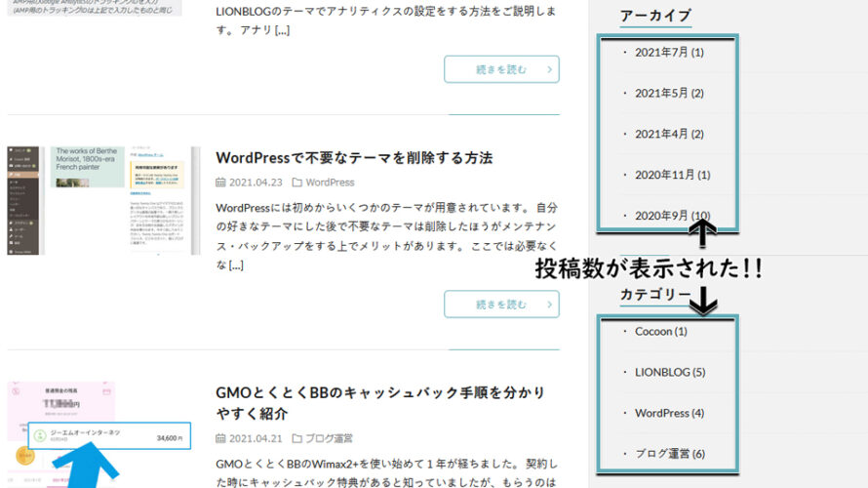Image resolution: width=868 pixels, height=488 pixels.
Task: Click WordPress category tag under theme post
Action: pyautogui.click(x=330, y=183)
